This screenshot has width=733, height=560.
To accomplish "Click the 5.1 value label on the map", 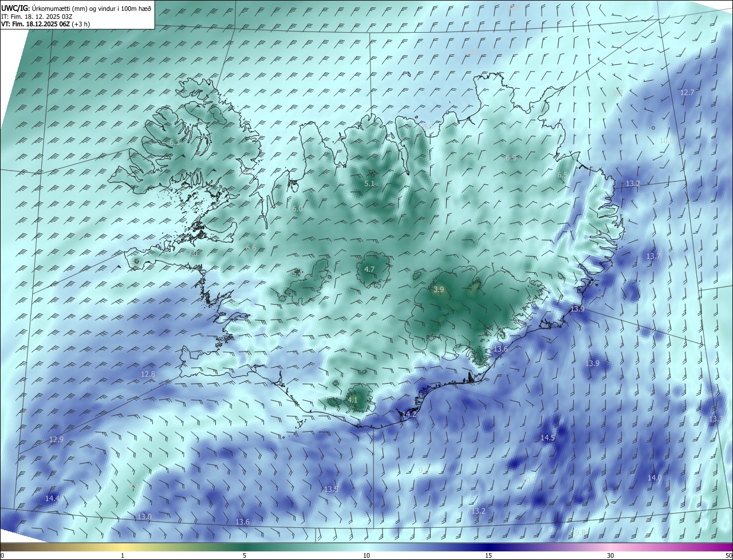I will click(x=369, y=184).
